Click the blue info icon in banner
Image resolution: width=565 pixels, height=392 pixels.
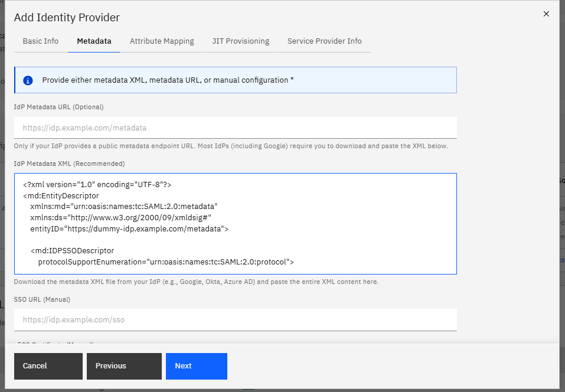coord(28,80)
